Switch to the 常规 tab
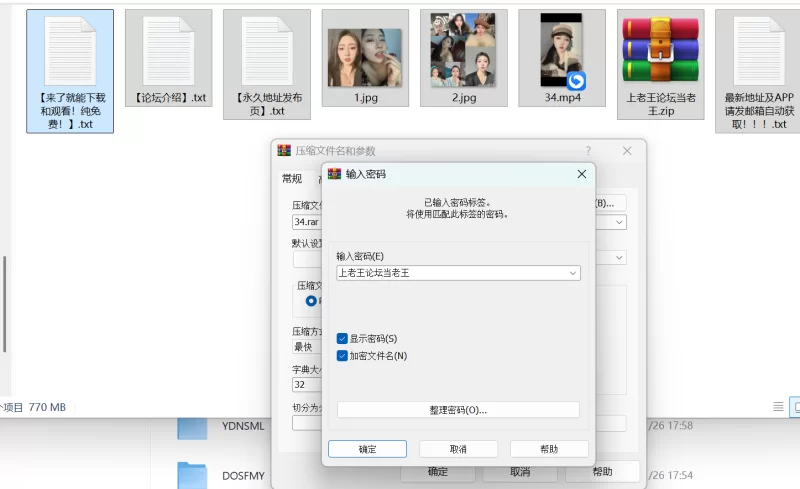This screenshot has width=800, height=489. (292, 179)
